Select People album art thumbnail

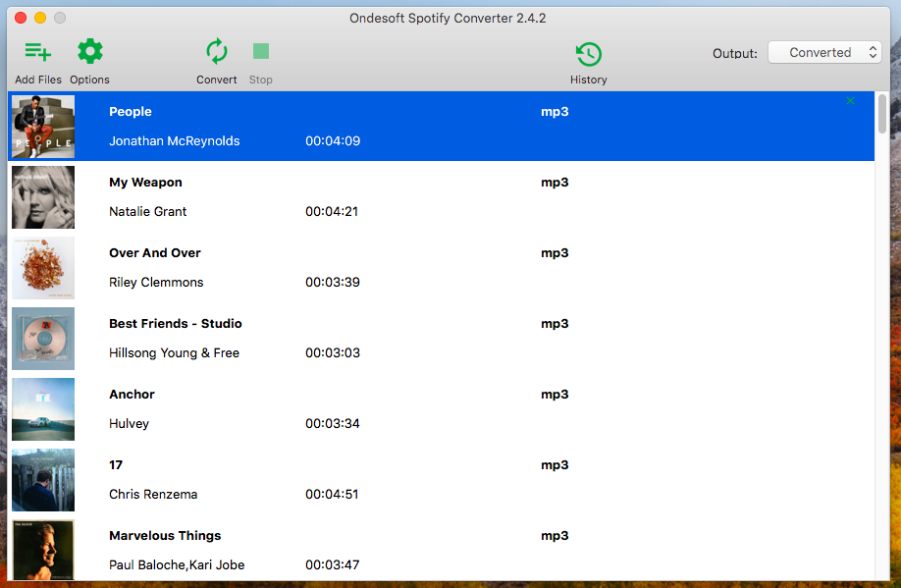[x=43, y=127]
